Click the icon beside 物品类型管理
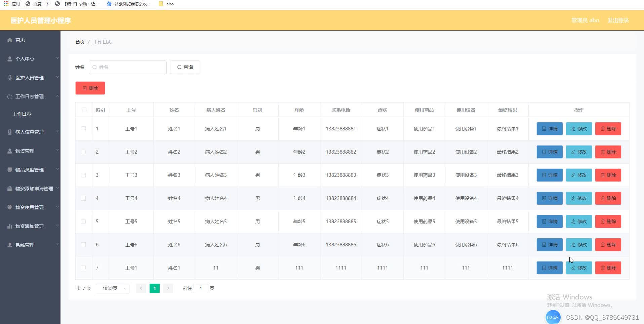The height and width of the screenshot is (324, 644). click(10, 170)
